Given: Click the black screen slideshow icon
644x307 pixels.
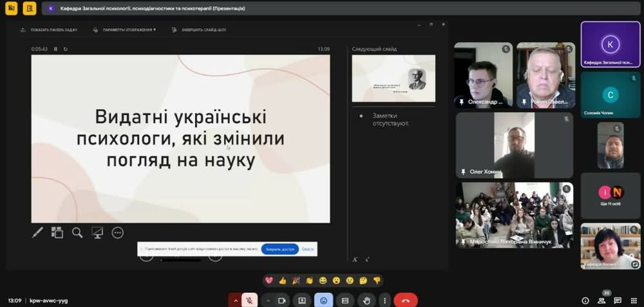Looking at the screenshot, I should click(97, 233).
